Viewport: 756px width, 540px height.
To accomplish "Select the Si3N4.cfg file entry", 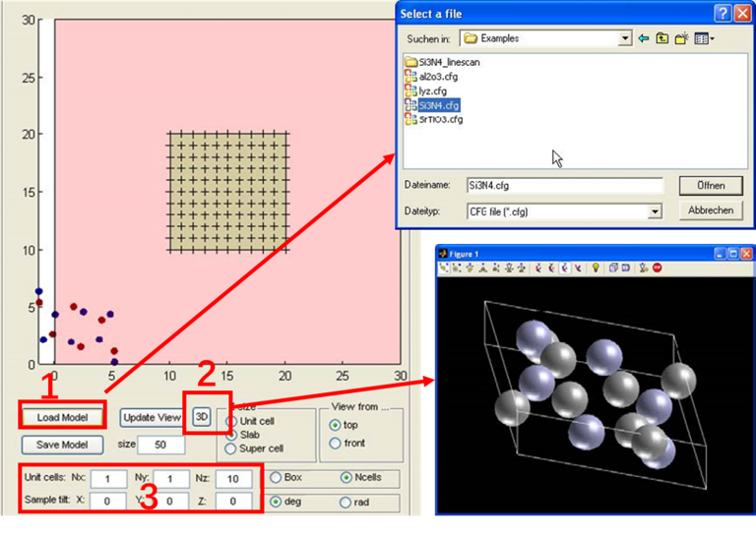I will [x=432, y=105].
